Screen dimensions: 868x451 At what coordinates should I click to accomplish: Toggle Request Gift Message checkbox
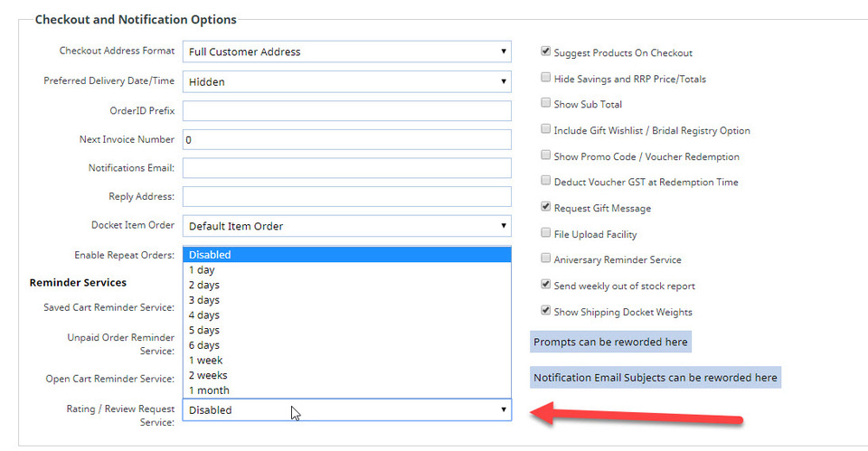pyautogui.click(x=546, y=207)
